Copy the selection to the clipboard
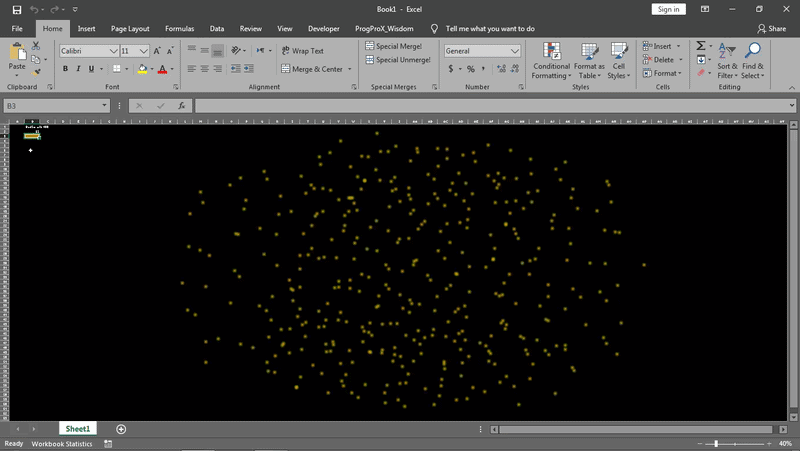800x451 pixels. pos(36,59)
